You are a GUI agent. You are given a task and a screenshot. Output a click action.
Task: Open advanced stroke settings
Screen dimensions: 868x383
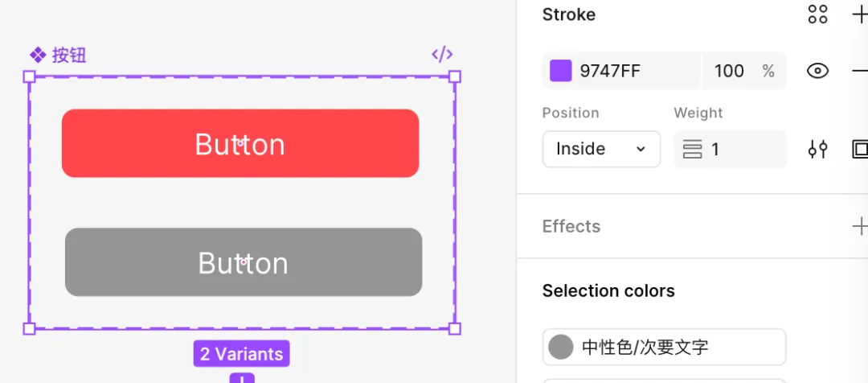817,149
